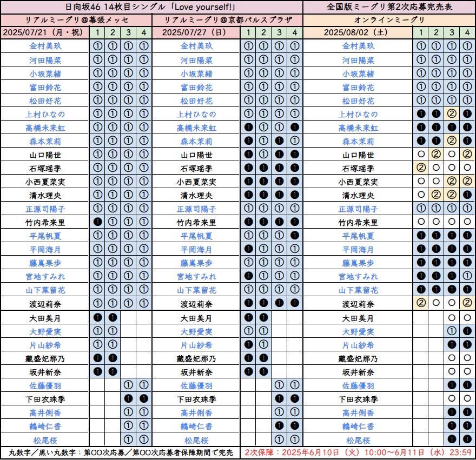Select 藤嶌果歩 in the 京都パルスプラザ list
476x460 pixels.
click(x=196, y=263)
